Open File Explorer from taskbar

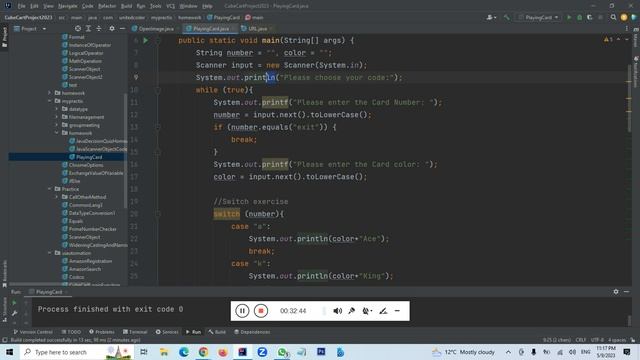tap(164, 352)
